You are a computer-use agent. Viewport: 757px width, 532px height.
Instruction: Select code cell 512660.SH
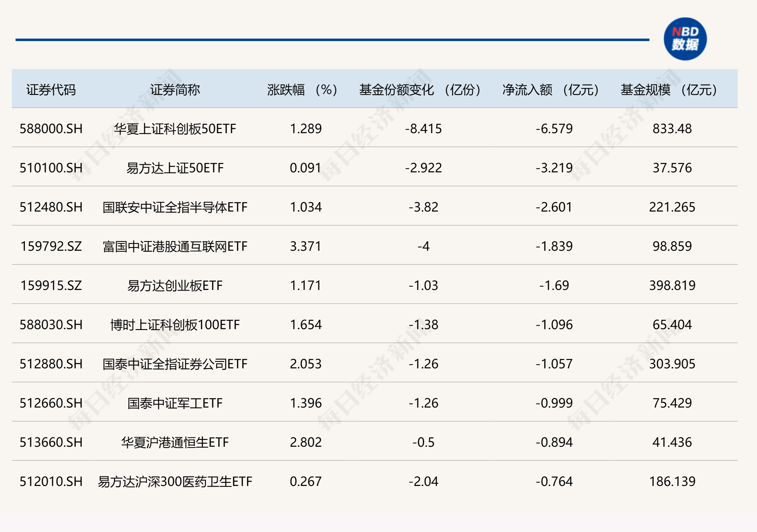(x=51, y=403)
